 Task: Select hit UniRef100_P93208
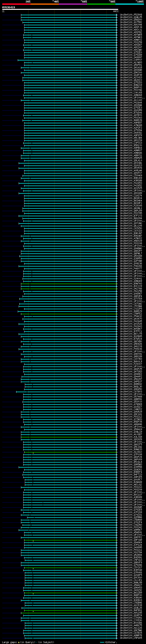click(131, 244)
